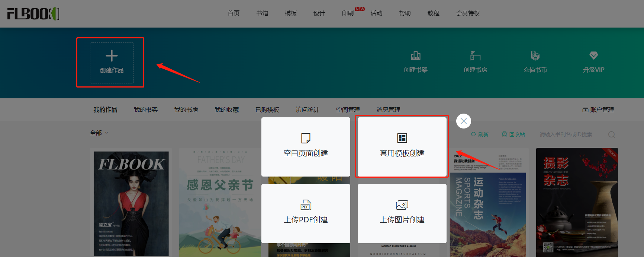Image resolution: width=644 pixels, height=257 pixels.
Task: Open the 回收站 recycle bin
Action: pyautogui.click(x=513, y=134)
